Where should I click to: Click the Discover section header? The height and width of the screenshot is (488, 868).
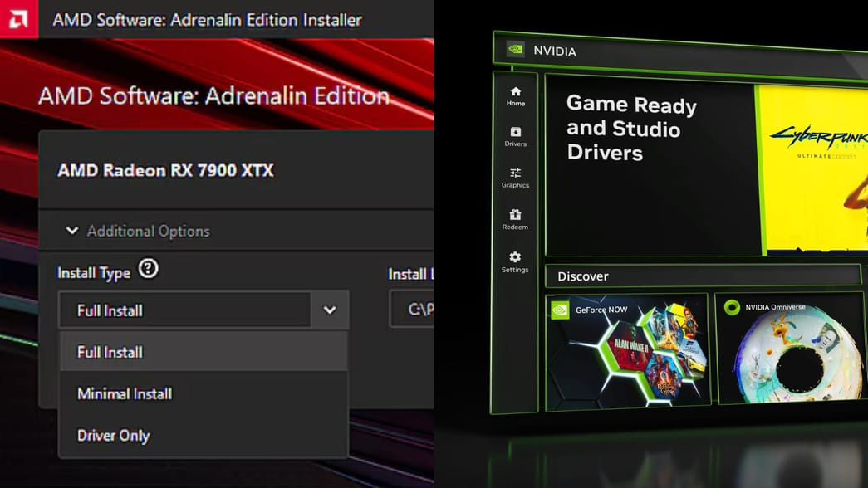(x=582, y=276)
